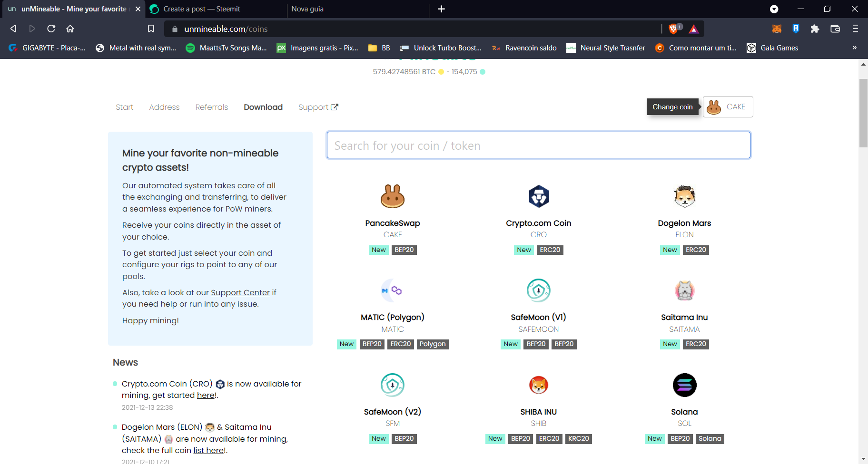Click the page vertical scrollbar thumb
This screenshot has height=464, width=868.
point(863,113)
